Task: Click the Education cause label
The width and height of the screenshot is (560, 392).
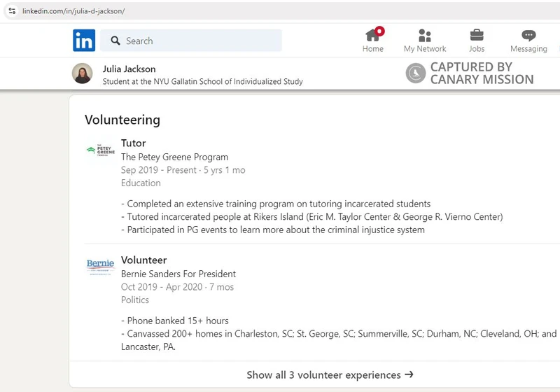Action: tap(141, 183)
